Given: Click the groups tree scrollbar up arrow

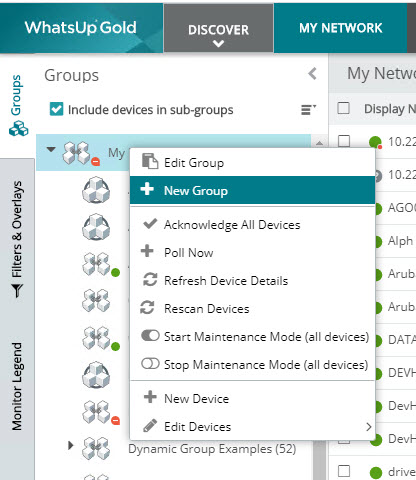Looking at the screenshot, I should pos(319,143).
